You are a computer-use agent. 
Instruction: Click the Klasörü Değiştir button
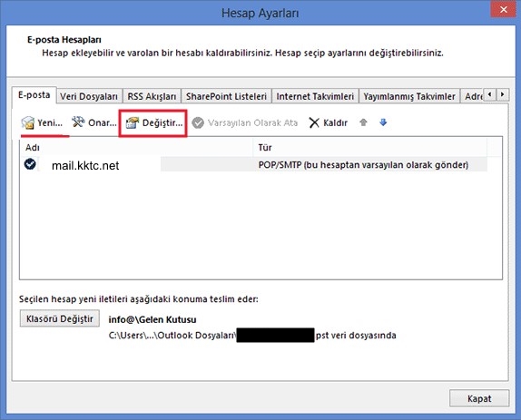[60, 318]
